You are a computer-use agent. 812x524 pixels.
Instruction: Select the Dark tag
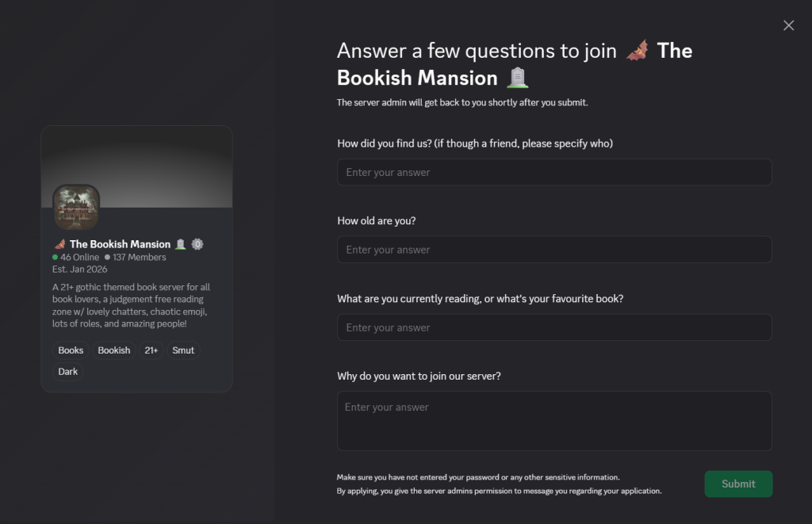[x=68, y=372]
